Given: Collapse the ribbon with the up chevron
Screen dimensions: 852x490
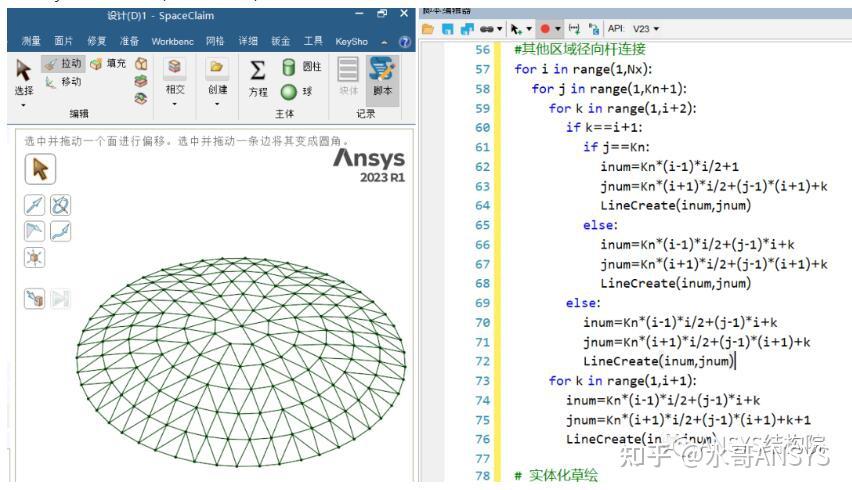Looking at the screenshot, I should click(x=384, y=42).
